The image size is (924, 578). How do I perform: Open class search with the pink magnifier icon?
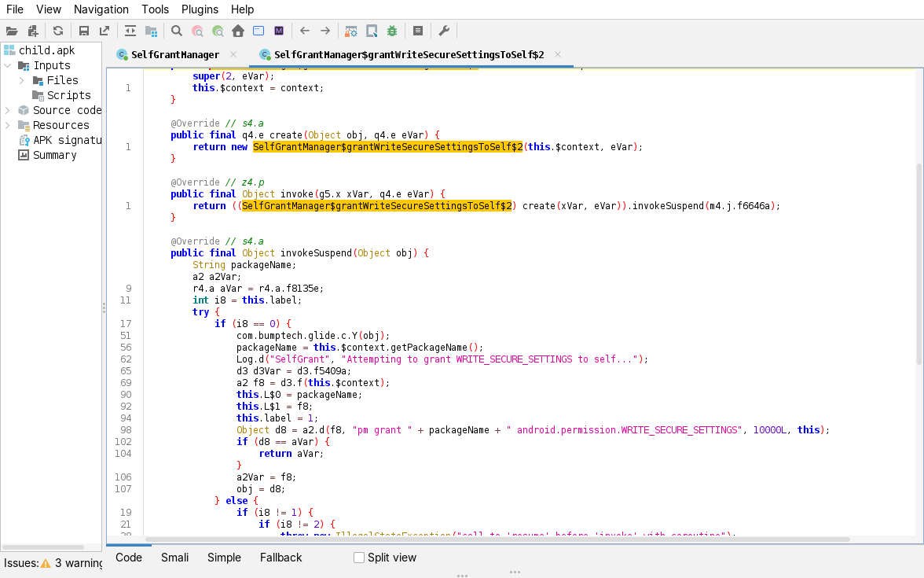click(197, 31)
